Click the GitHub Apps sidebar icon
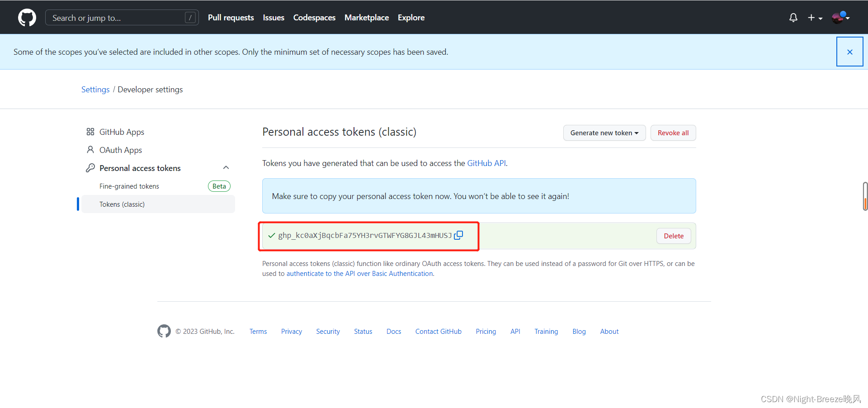This screenshot has width=868, height=408. coord(90,132)
